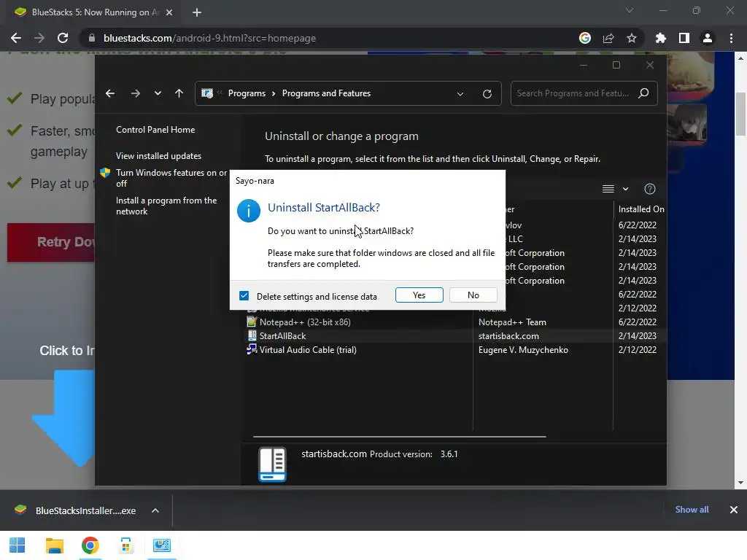Click Eugene V. Muzychenko publisher cell
Screen dimensions: 747x560
coord(523,349)
